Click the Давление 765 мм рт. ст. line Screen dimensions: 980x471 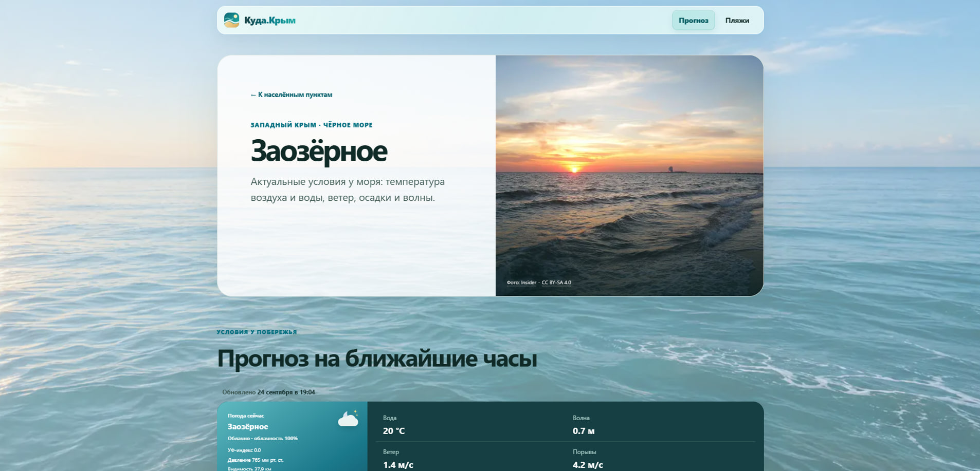[x=256, y=460]
